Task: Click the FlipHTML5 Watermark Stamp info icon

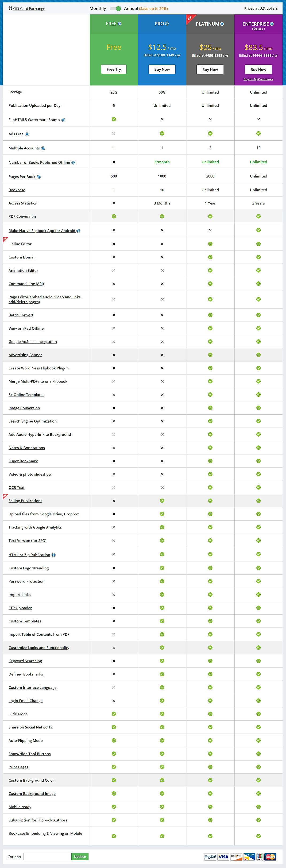Action: click(63, 119)
